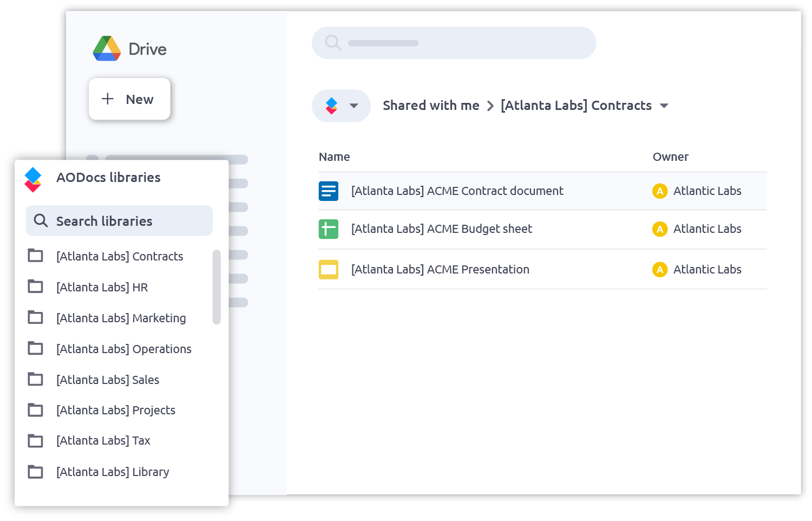This screenshot has width=812, height=521.
Task: Click Atlantic Labs owner name in Contract document row
Action: pos(707,191)
